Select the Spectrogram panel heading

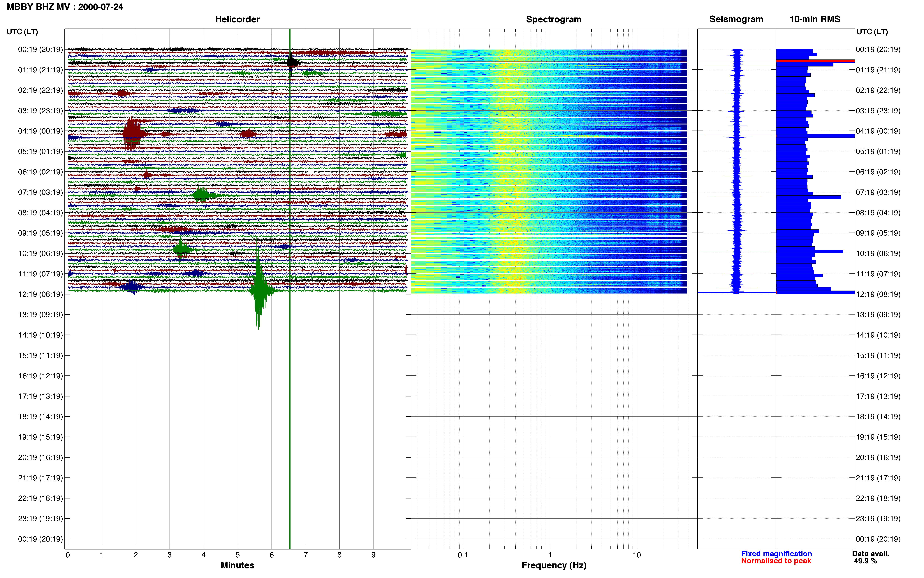point(554,19)
